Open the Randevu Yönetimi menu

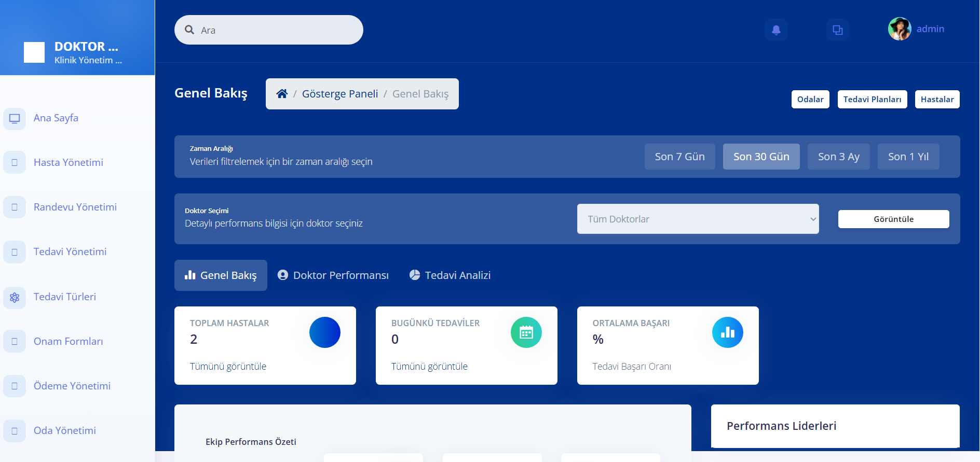75,207
